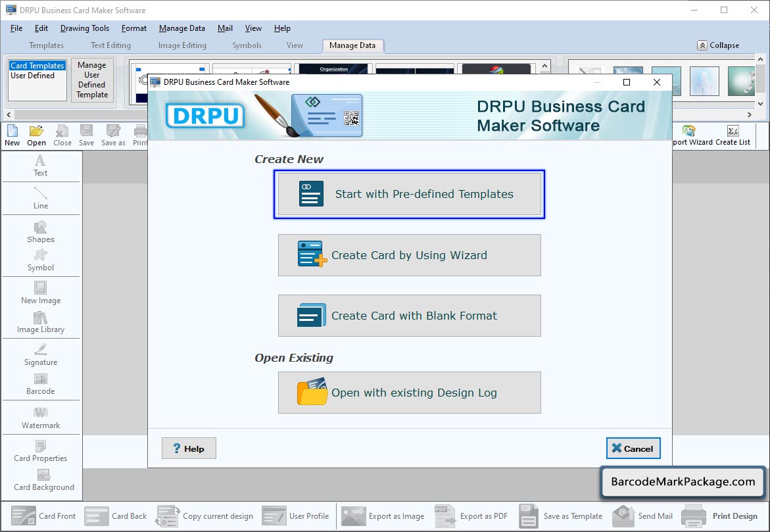Select User Defined list item

(32, 76)
